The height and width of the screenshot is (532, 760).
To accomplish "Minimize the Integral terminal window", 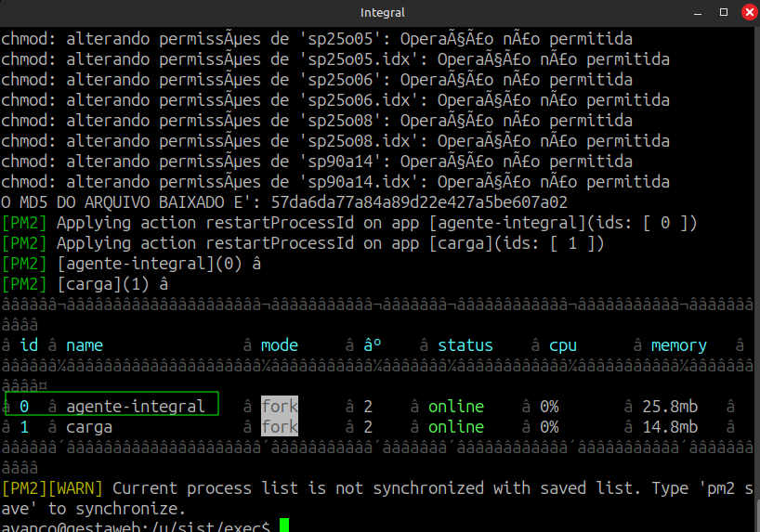I will tap(698, 13).
